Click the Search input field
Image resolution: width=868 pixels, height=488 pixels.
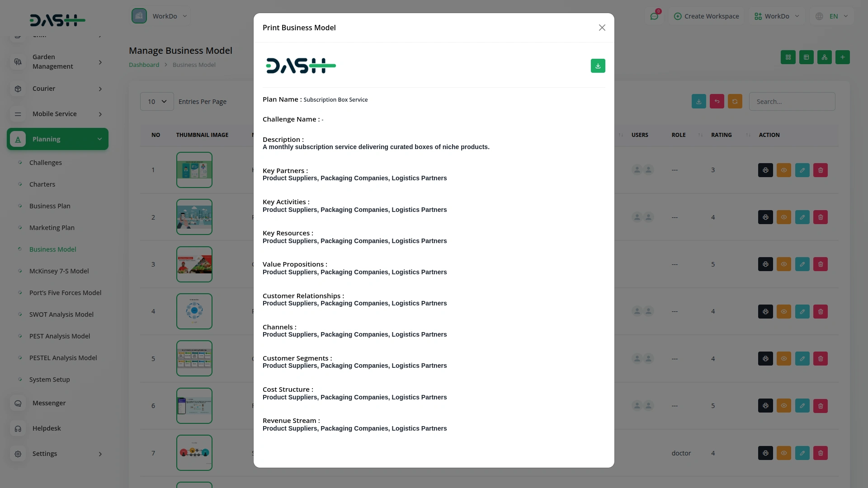click(792, 102)
